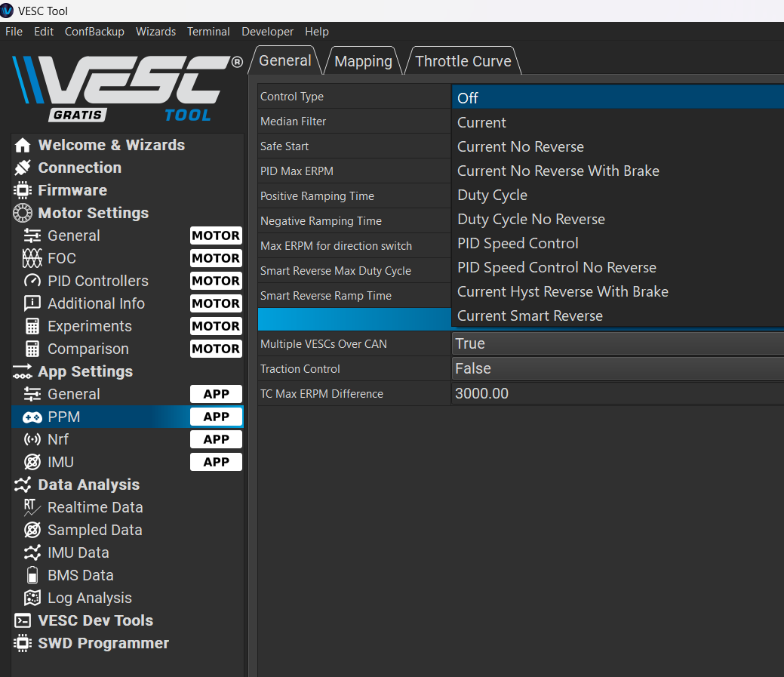This screenshot has width=784, height=677.
Task: Click the Welcome & Wizards home icon
Action: pos(23,145)
